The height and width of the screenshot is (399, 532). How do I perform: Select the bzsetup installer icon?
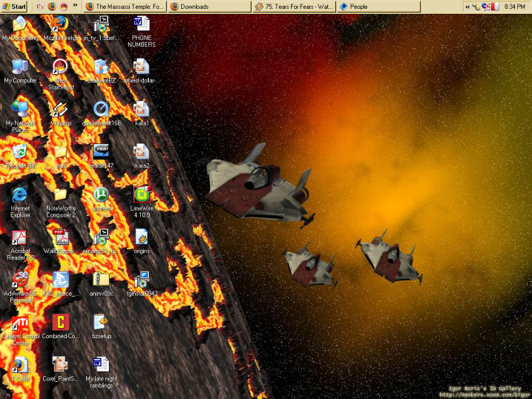click(x=102, y=327)
